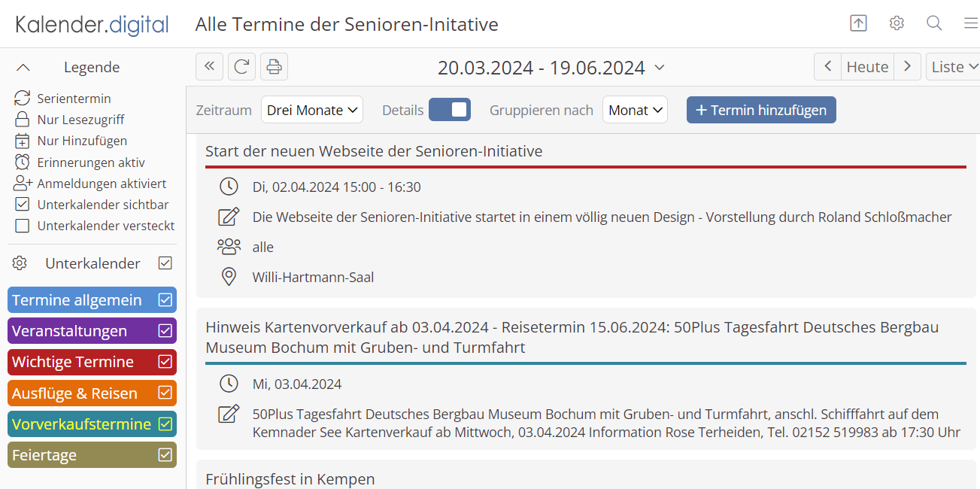The height and width of the screenshot is (489, 980).
Task: Collapse sidebar with double-chevron icon
Action: coord(209,67)
